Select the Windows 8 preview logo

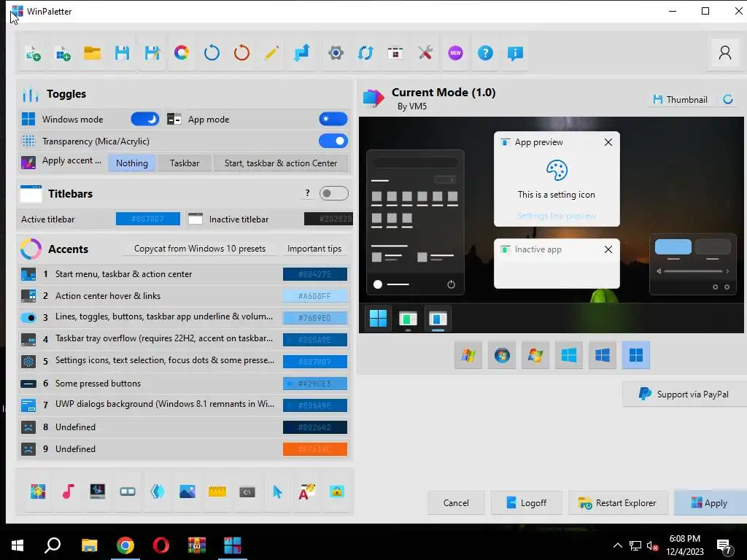[x=569, y=355]
